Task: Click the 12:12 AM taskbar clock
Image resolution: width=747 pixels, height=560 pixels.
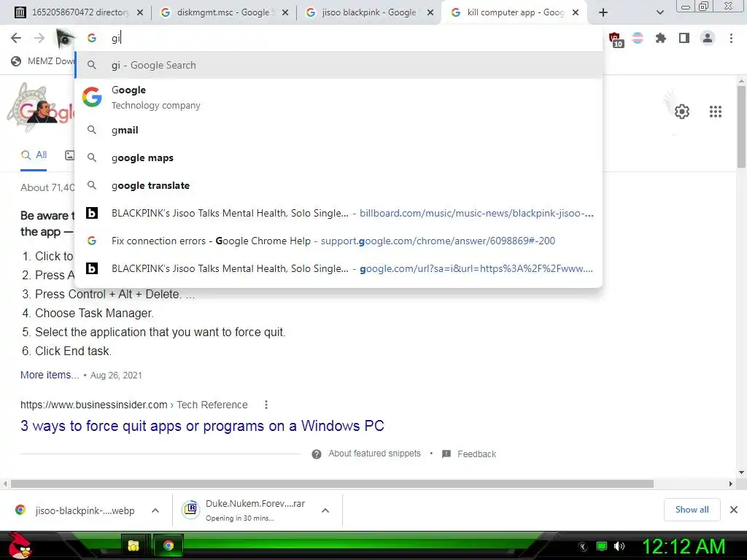Action: point(684,546)
